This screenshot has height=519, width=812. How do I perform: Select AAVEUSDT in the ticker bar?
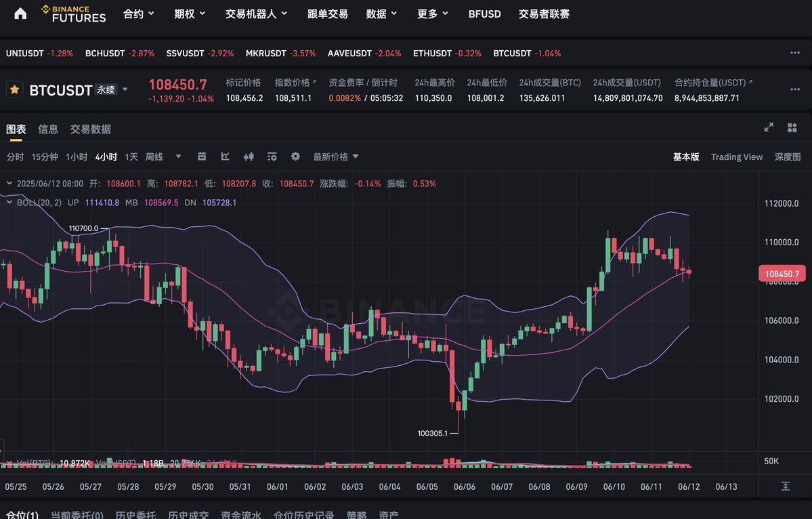(364, 54)
